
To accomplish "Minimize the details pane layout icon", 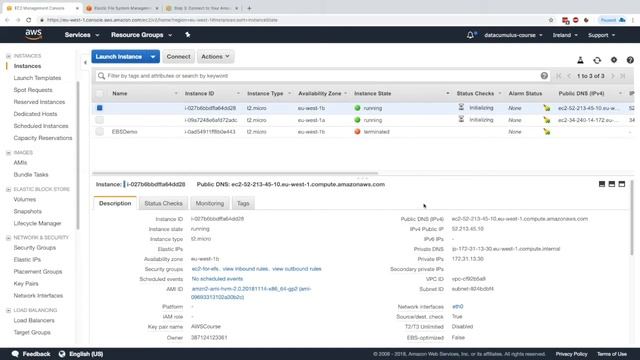I will pyautogui.click(x=602, y=184).
